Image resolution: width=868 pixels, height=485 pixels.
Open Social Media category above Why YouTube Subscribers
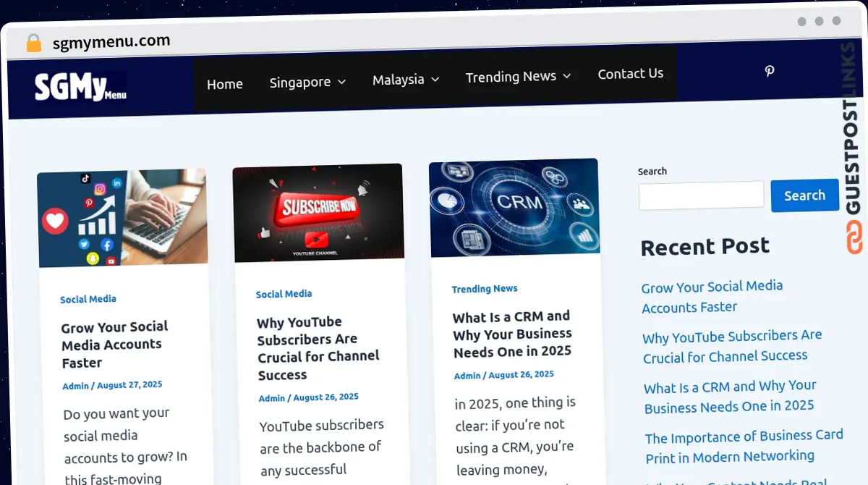click(284, 294)
